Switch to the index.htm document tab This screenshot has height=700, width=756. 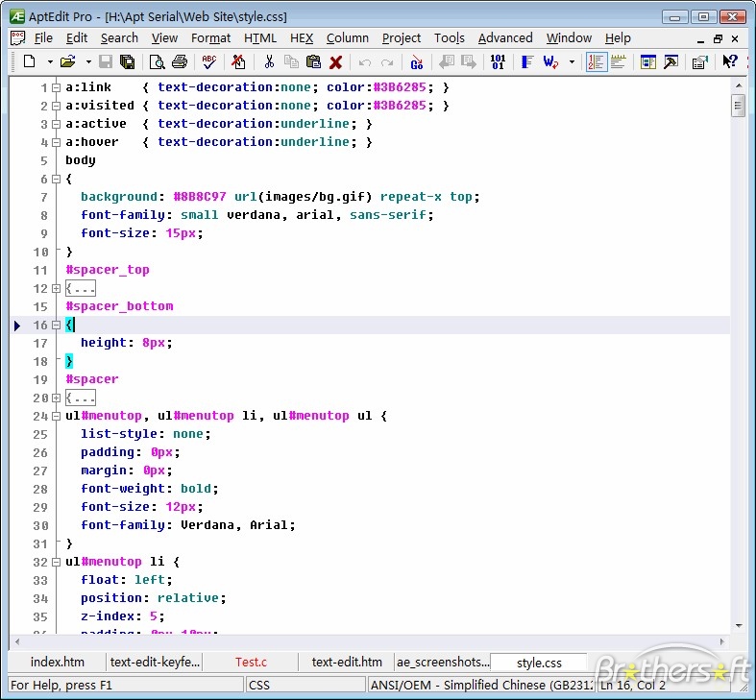(x=57, y=662)
